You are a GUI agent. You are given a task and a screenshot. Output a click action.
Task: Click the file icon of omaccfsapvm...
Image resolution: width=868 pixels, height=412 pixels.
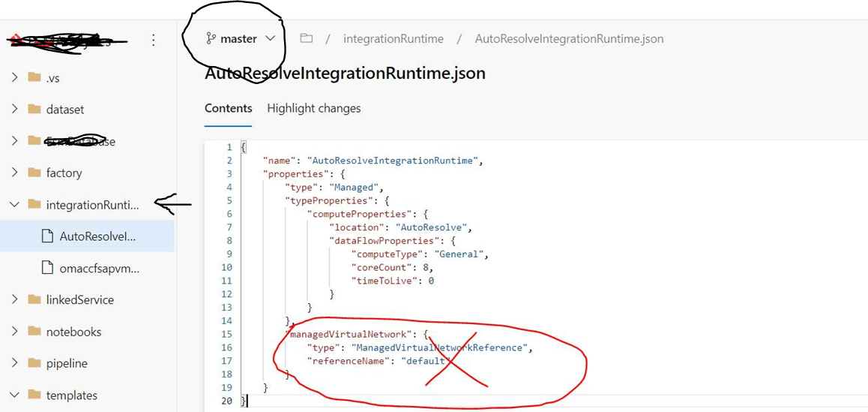tap(48, 268)
